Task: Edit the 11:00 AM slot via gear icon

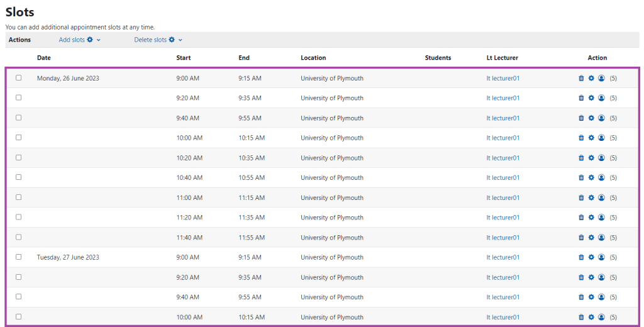Action: click(591, 197)
